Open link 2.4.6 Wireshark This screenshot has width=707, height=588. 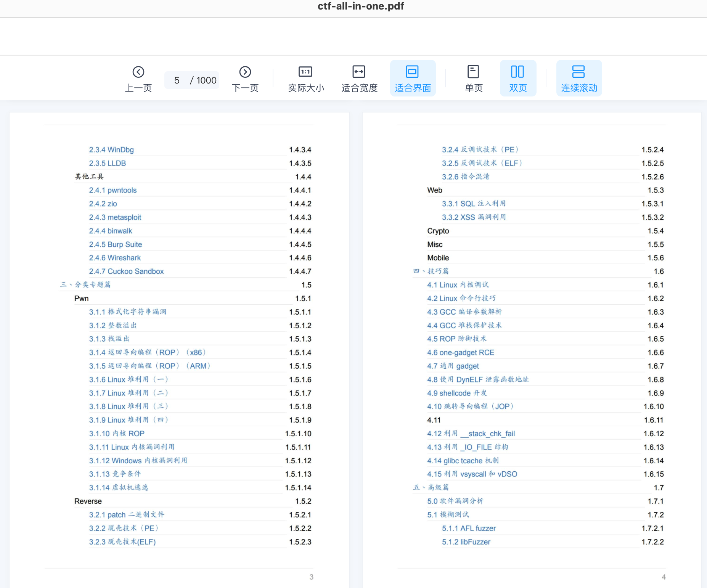click(115, 258)
